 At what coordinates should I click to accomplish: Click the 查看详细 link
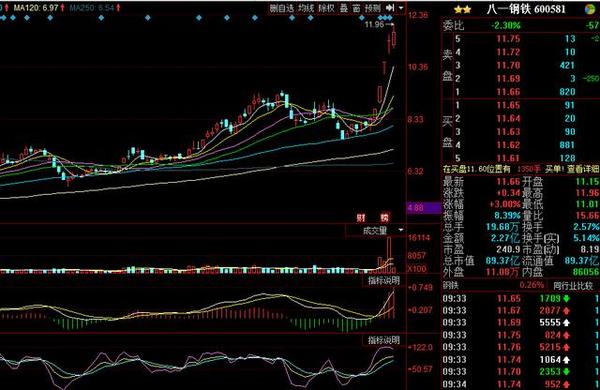[583, 169]
